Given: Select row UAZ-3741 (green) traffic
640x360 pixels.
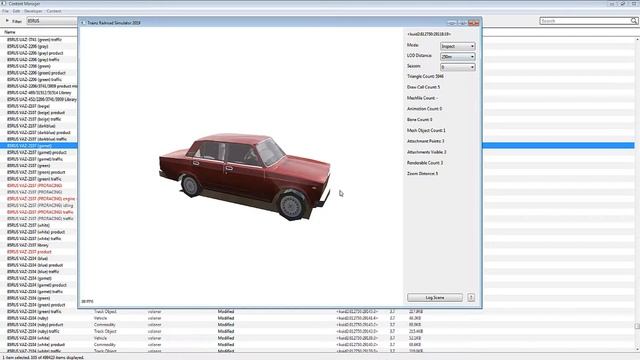Looking at the screenshot, I should click(34, 40).
